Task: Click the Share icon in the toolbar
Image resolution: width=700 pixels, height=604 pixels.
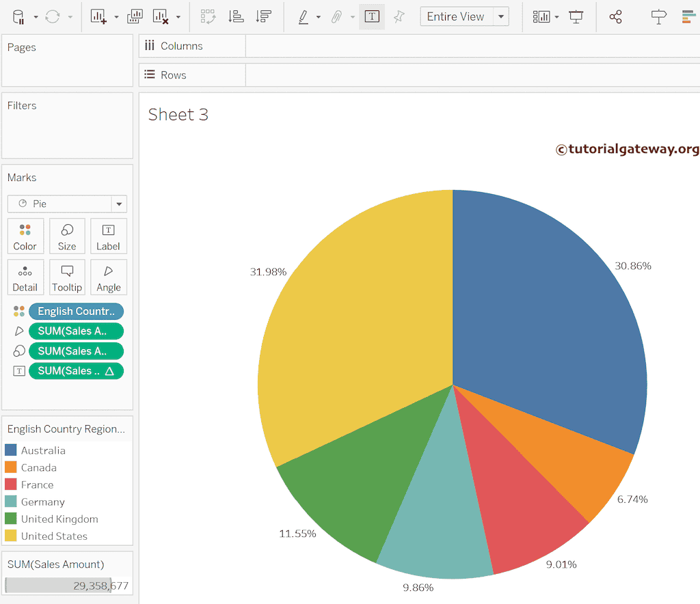Action: click(x=615, y=16)
